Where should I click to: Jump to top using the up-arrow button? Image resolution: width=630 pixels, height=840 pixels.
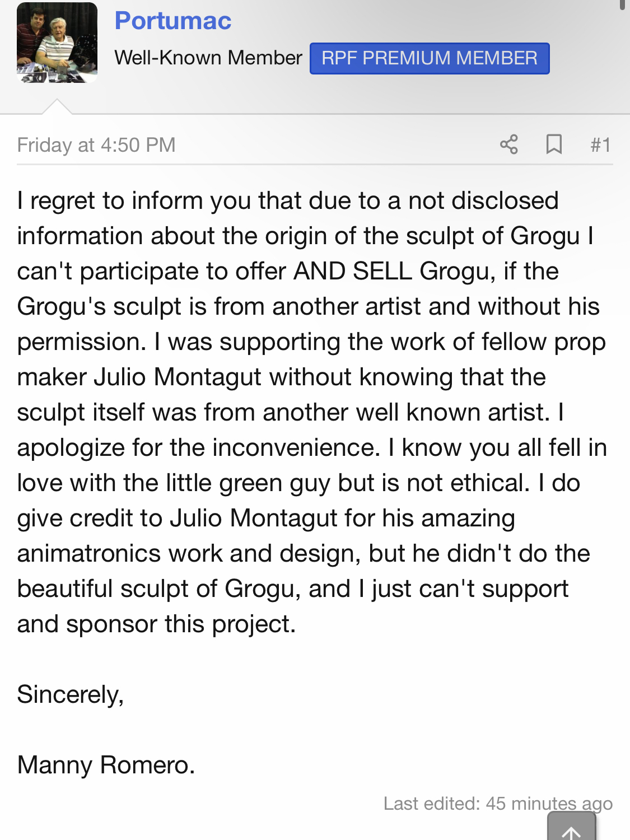point(571,828)
